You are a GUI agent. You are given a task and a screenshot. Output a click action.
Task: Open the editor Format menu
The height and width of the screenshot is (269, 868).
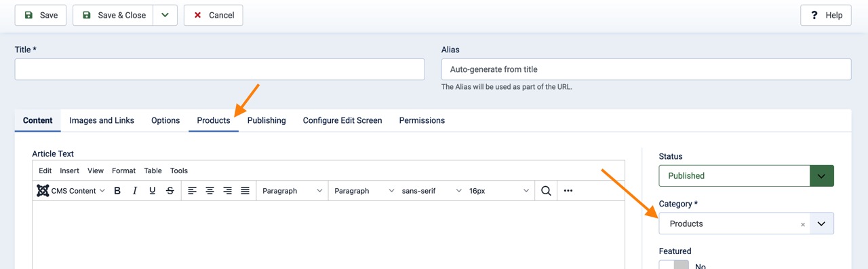123,171
